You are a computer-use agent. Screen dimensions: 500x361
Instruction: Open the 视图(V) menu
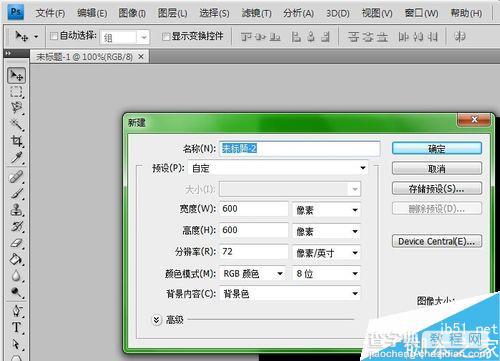click(377, 13)
